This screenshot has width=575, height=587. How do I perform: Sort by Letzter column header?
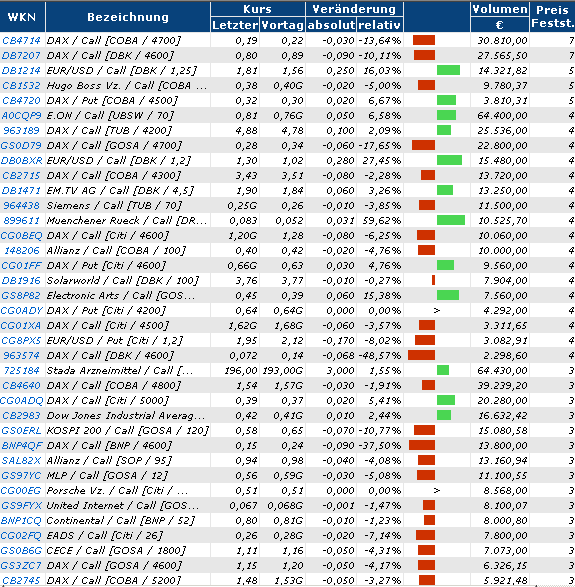[x=235, y=25]
